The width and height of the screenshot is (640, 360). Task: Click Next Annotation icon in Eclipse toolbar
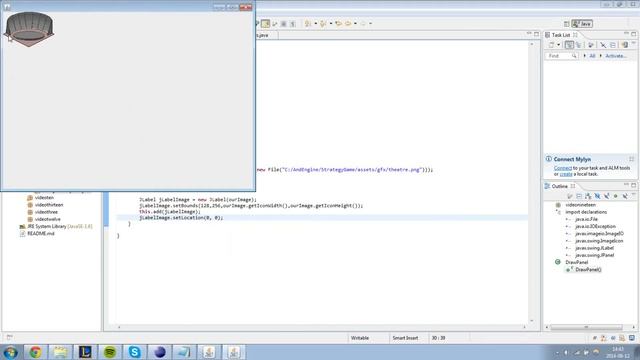point(308,24)
